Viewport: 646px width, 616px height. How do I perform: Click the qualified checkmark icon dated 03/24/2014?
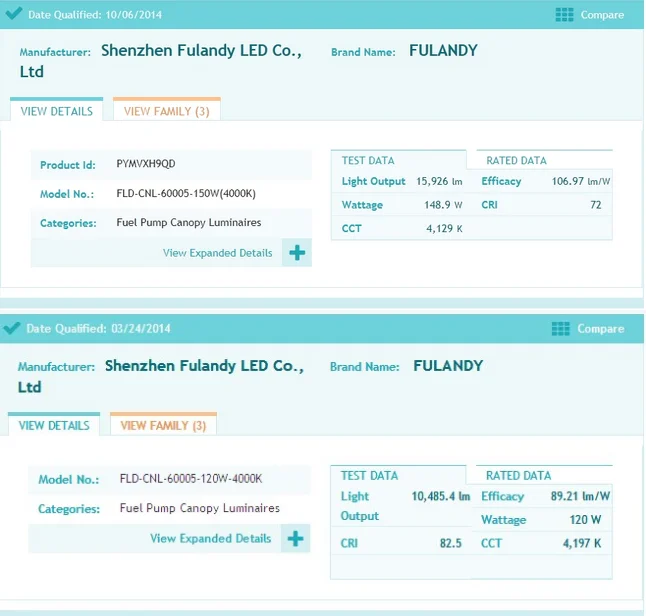12,328
